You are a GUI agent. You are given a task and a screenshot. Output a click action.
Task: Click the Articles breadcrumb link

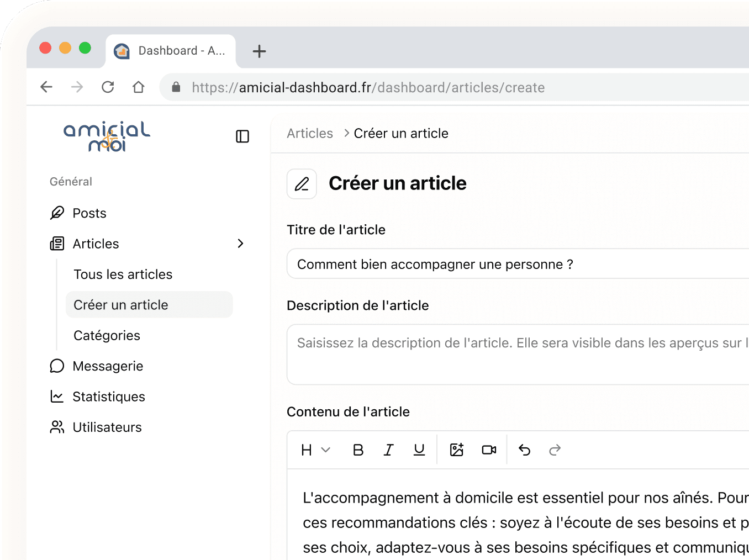310,134
